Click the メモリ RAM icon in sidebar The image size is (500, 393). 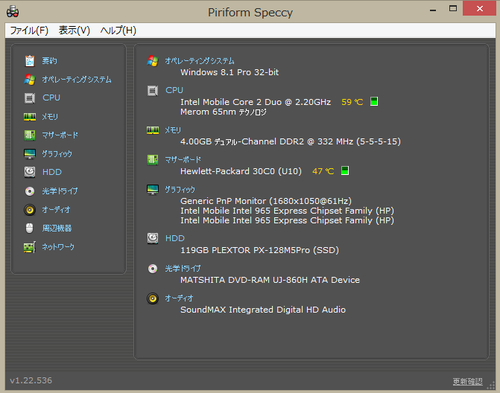(x=30, y=117)
